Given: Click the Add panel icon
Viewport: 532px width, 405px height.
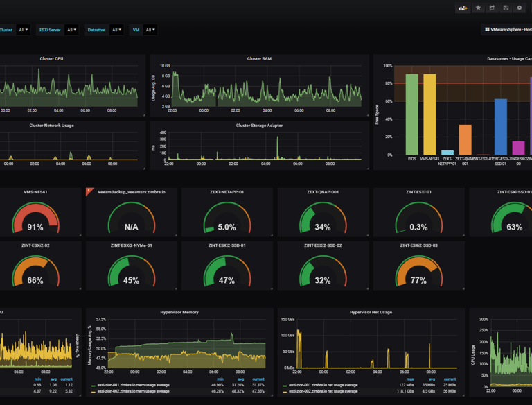Looking at the screenshot, I should pos(463,8).
